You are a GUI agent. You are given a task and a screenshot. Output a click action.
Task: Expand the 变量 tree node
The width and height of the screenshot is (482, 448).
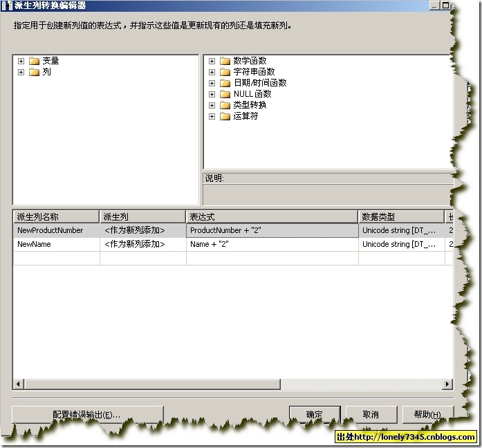(x=21, y=61)
